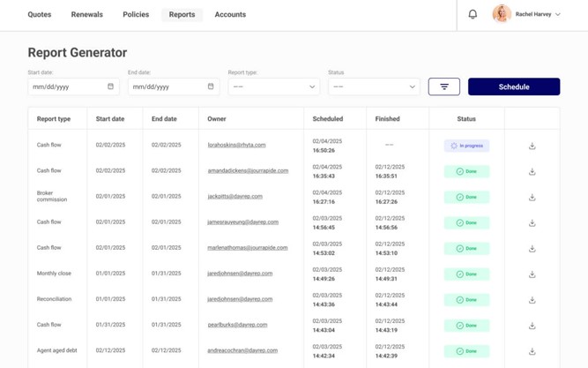
Task: Click the Report Generator heading
Action: [x=78, y=53]
